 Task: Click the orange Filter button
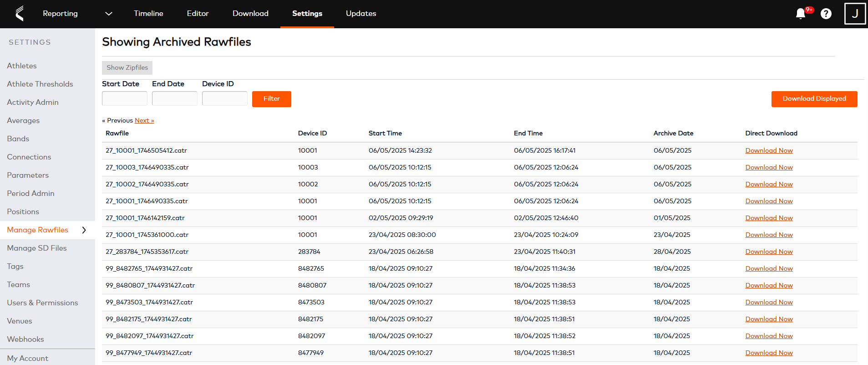272,99
